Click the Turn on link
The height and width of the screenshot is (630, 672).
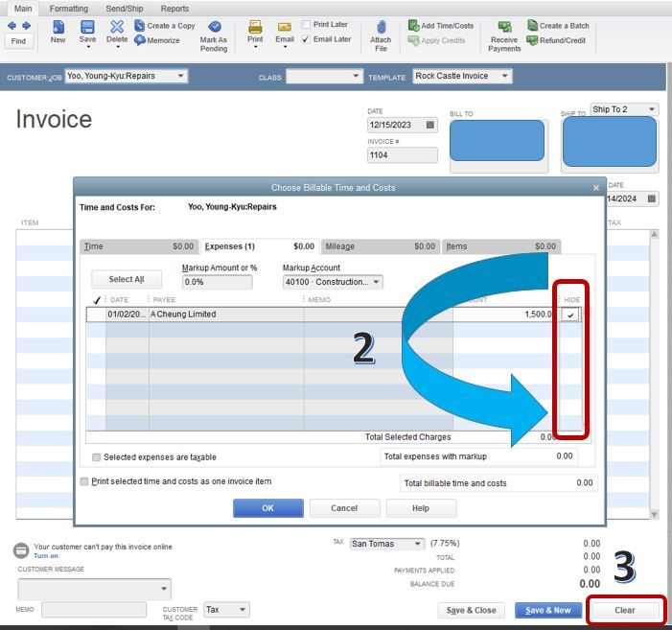pos(45,556)
